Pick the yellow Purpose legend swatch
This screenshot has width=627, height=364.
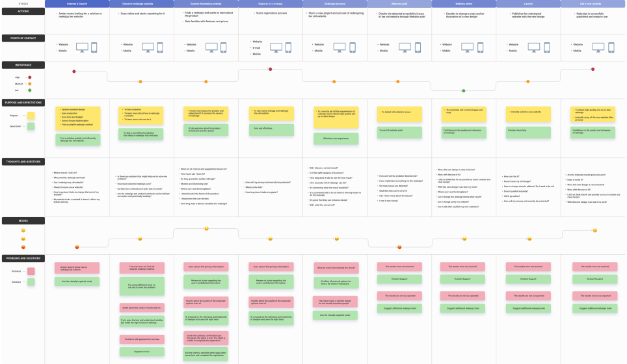[x=31, y=116]
